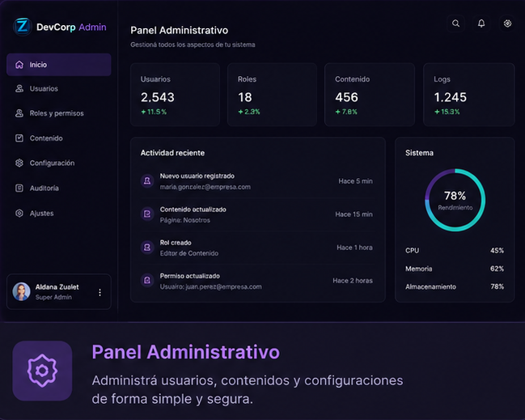Open search via the magnifier icon

[x=455, y=23]
